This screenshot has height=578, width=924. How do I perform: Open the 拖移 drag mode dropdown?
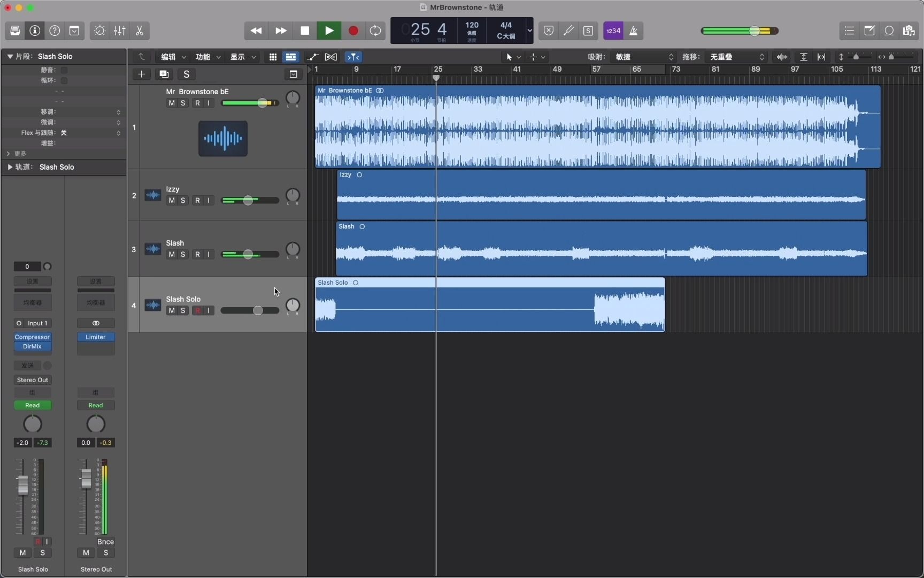pos(736,57)
